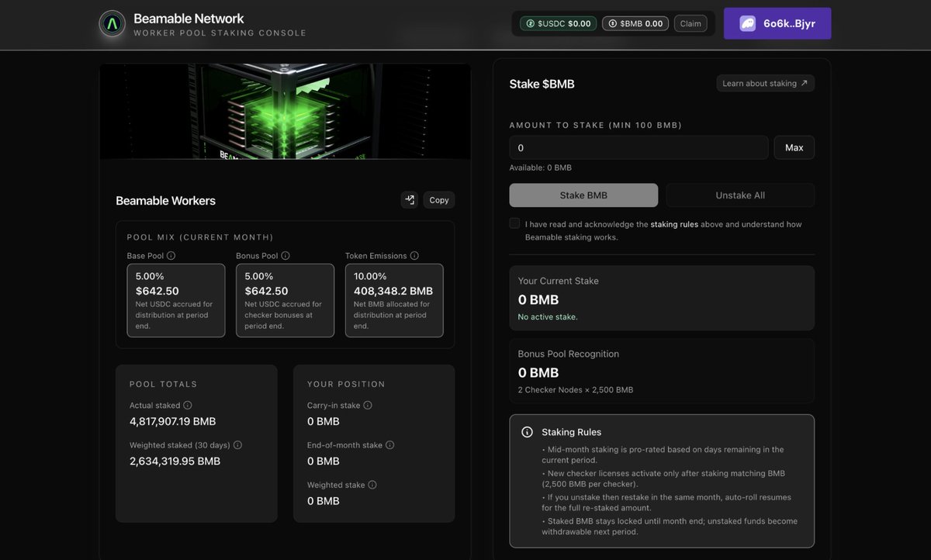Open Learn about staking link

tap(766, 83)
